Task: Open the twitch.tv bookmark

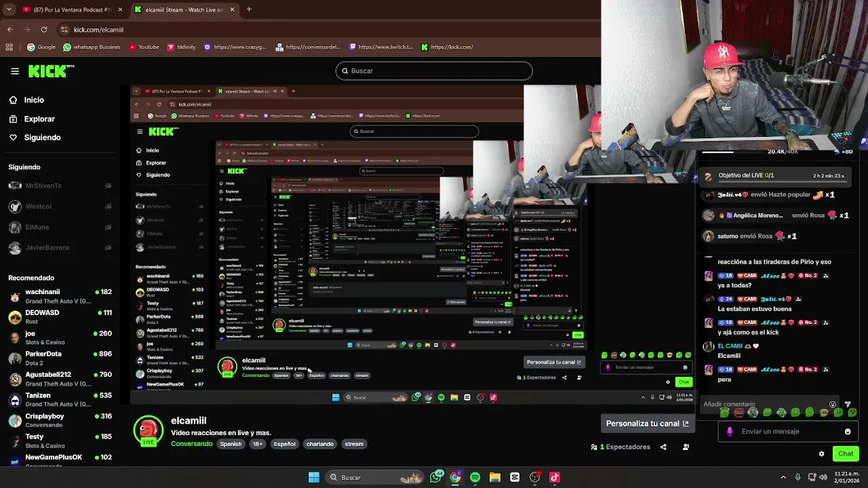Action: (x=381, y=47)
